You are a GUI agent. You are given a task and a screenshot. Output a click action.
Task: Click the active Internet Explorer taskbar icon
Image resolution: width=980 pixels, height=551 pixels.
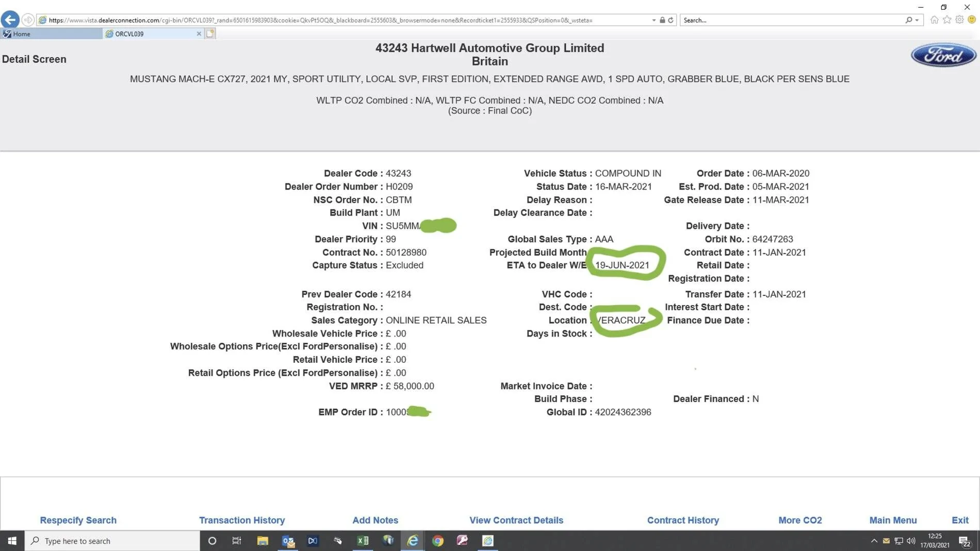(x=413, y=541)
